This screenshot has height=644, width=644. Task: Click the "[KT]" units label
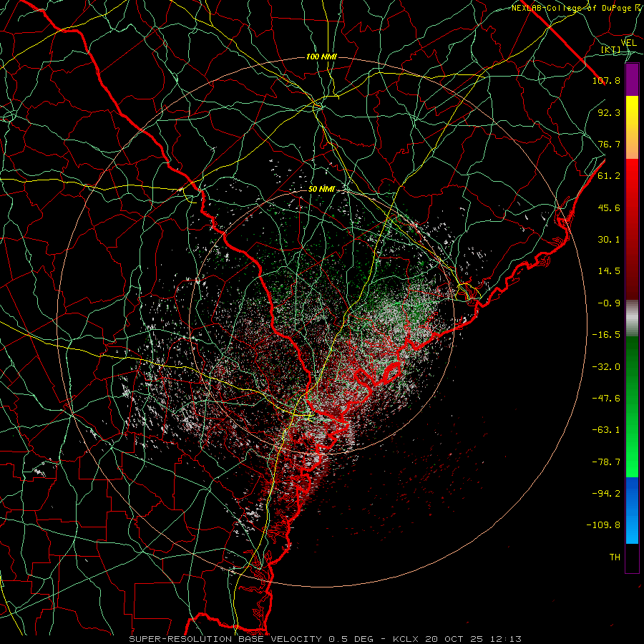click(611, 49)
